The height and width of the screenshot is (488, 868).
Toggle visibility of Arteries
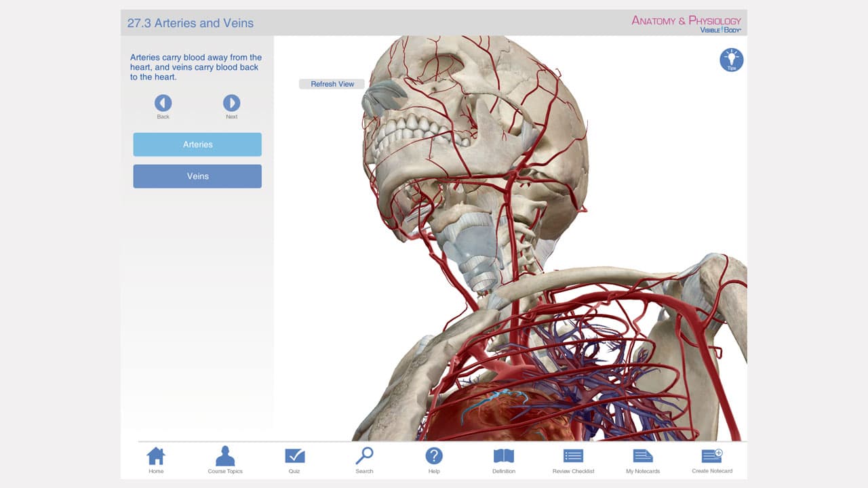[197, 144]
